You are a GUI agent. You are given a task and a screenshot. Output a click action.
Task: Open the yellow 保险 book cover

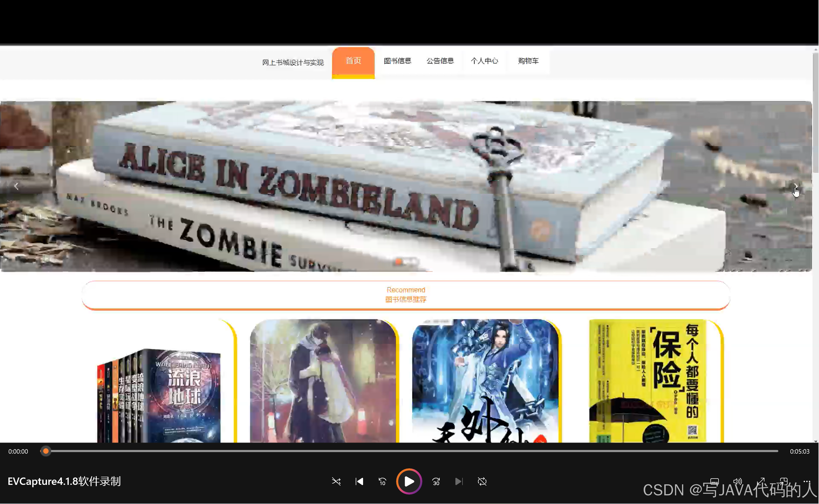coord(648,381)
